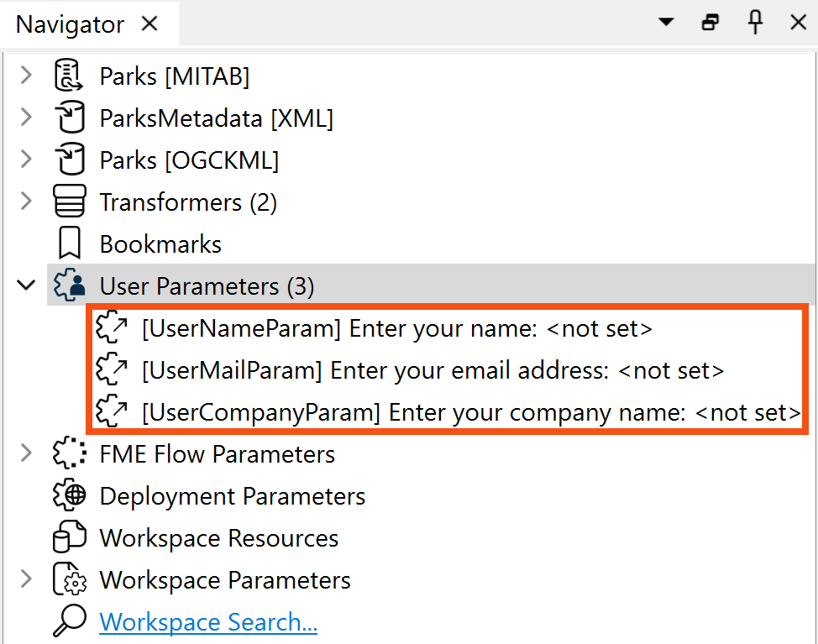
Task: Click the Parks [MITAB] reader dataset icon
Action: pyautogui.click(x=68, y=75)
